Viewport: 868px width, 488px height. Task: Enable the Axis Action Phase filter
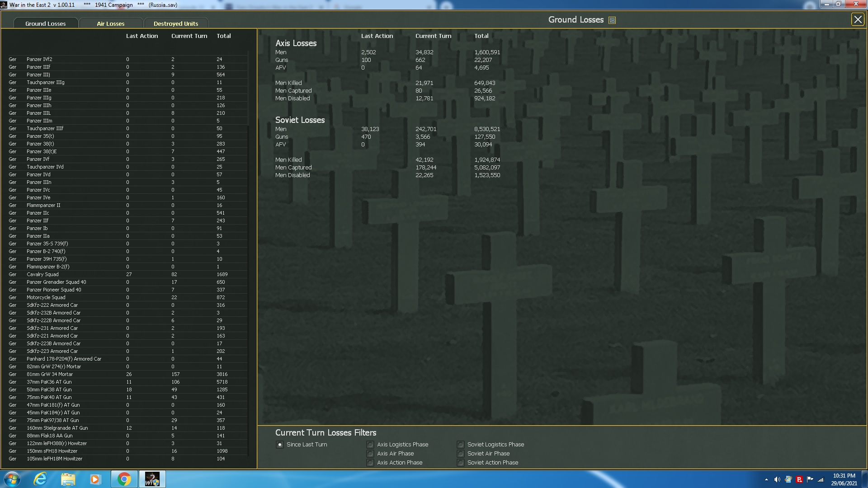[x=370, y=462]
